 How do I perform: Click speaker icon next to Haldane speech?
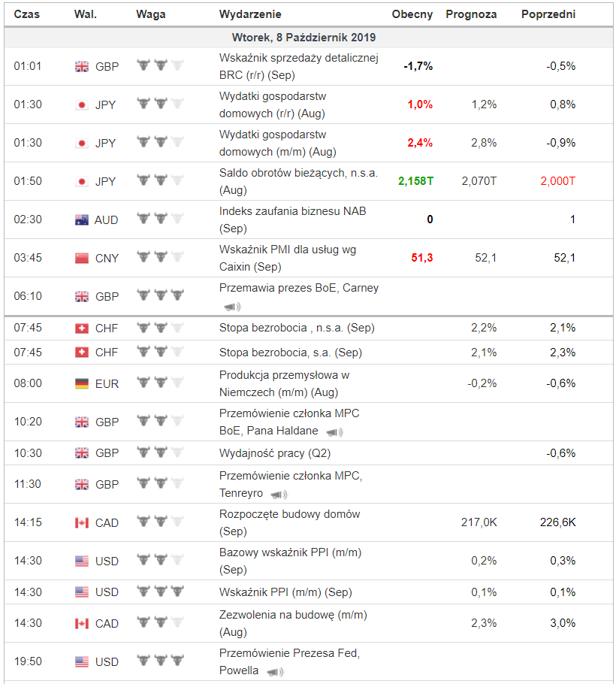pos(334,432)
